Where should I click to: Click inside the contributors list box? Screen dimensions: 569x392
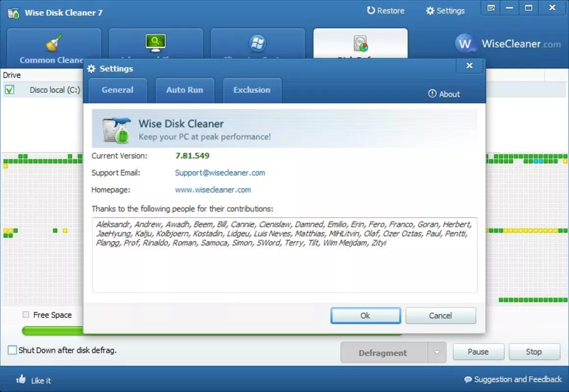[x=284, y=255]
